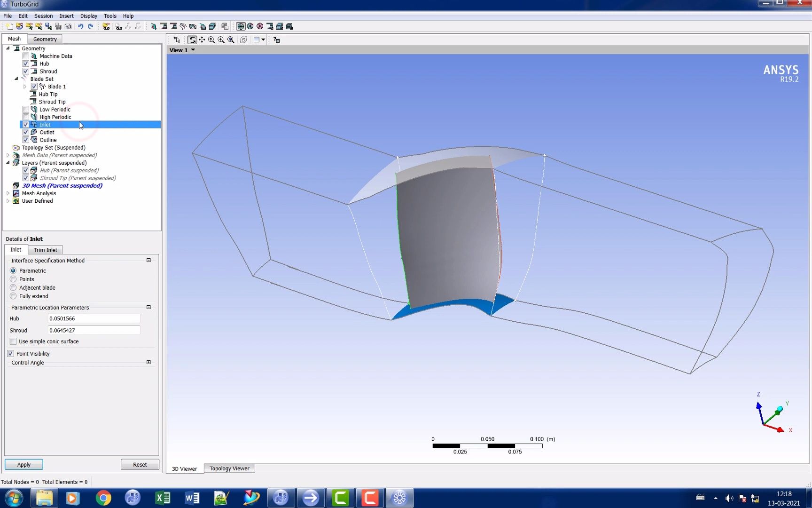Switch to the Geometry tab
This screenshot has width=812, height=508.
coord(45,39)
